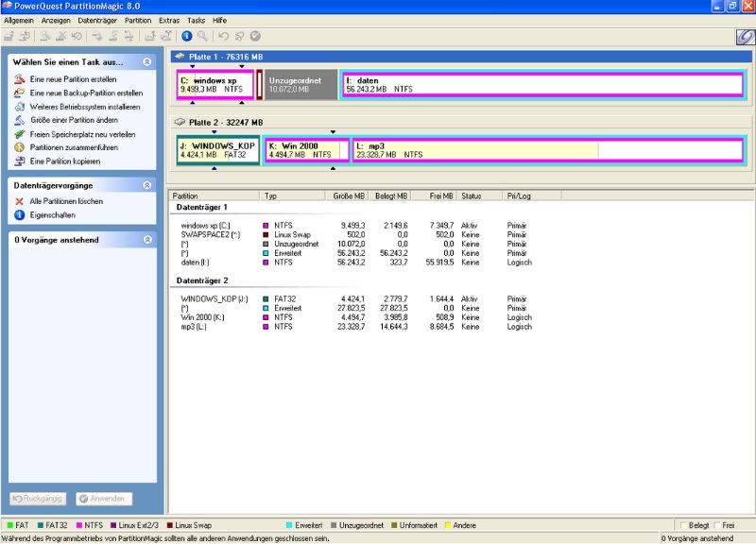756x544 pixels.
Task: Open the Extras menu
Action: tap(169, 20)
